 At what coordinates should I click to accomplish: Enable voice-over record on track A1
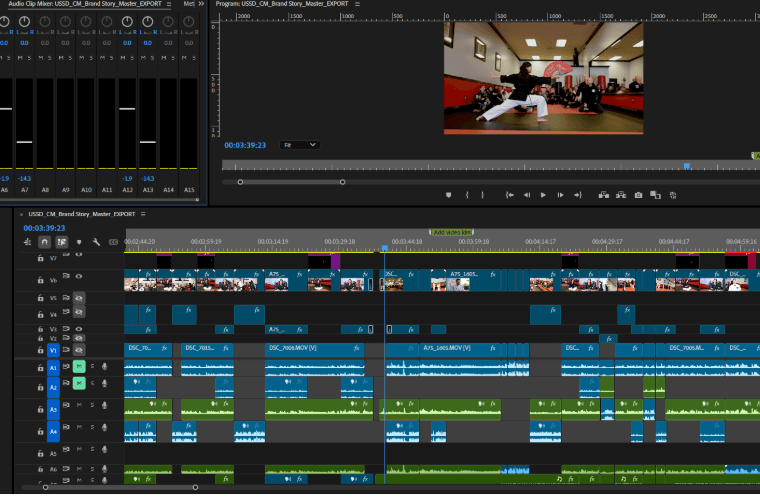tap(104, 366)
